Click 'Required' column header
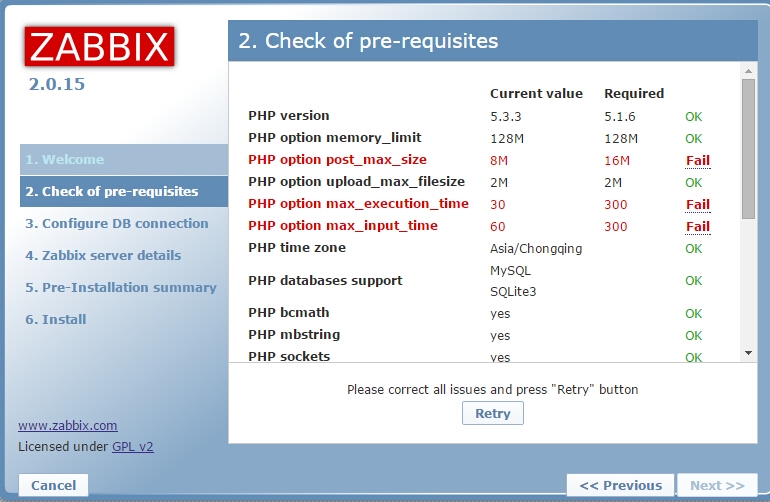Viewport: 770px width, 502px height. 634,94
